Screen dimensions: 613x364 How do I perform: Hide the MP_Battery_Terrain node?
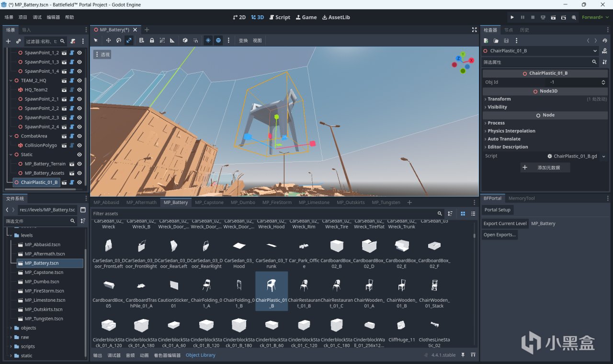(79, 164)
